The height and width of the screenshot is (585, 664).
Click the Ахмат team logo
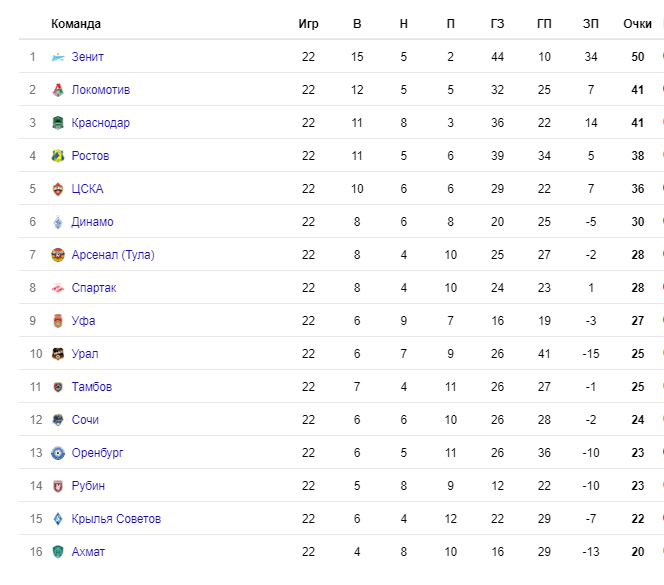point(58,552)
